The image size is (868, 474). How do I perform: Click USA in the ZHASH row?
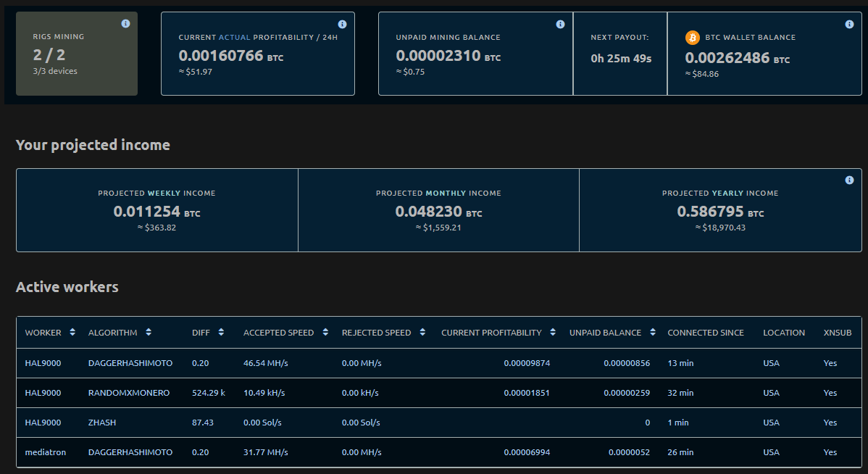pyautogui.click(x=771, y=423)
